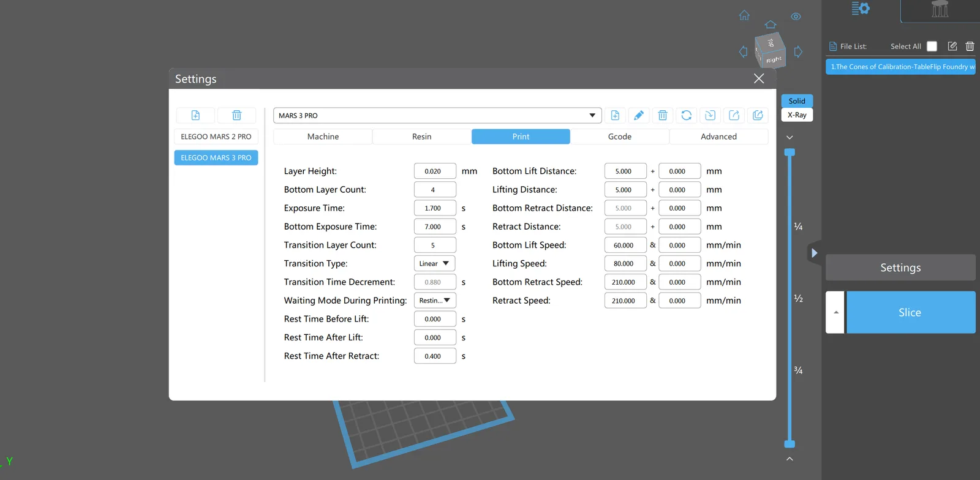Image resolution: width=980 pixels, height=480 pixels.
Task: Click the Exposure Time input field
Action: point(434,208)
